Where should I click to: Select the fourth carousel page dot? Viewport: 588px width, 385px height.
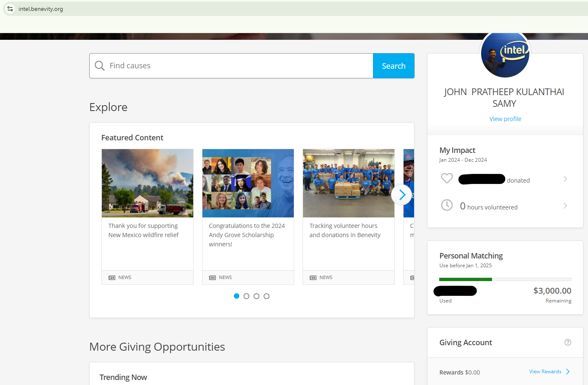click(267, 296)
